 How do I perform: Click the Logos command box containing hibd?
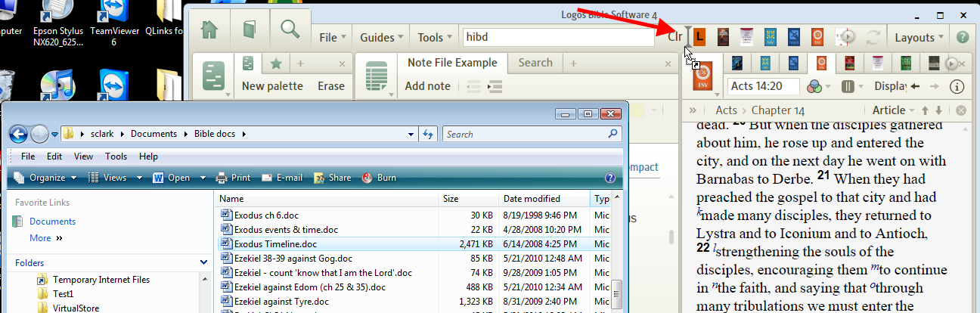point(558,37)
